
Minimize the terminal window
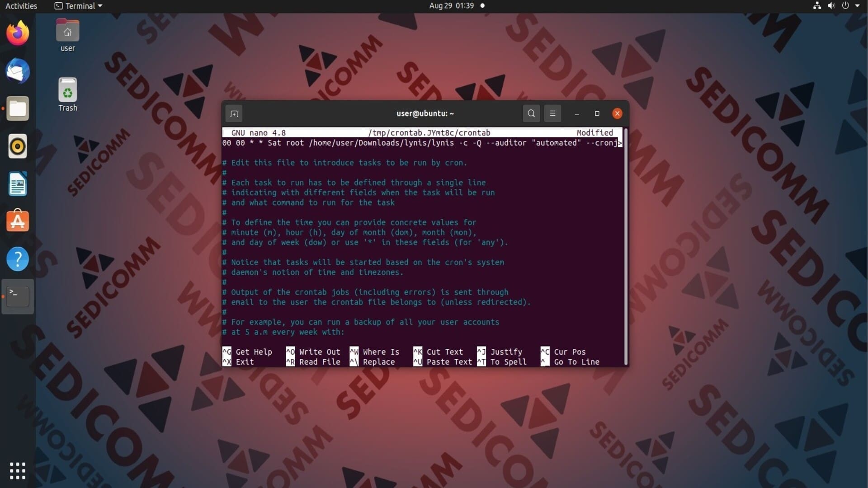(x=577, y=114)
